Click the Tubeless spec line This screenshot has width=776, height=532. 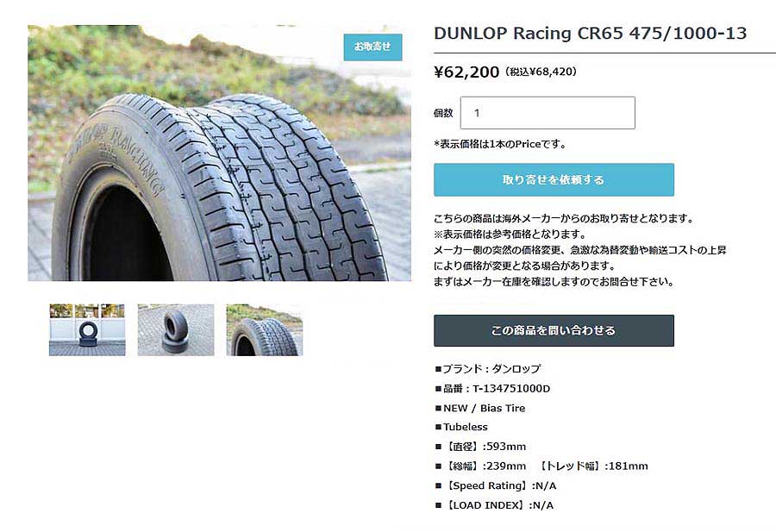pos(461,427)
